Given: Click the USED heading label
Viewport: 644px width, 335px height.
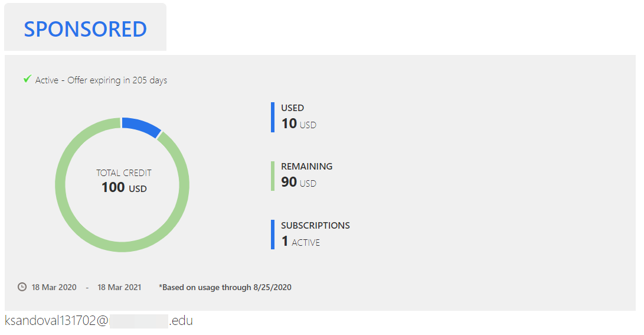Looking at the screenshot, I should click(292, 108).
